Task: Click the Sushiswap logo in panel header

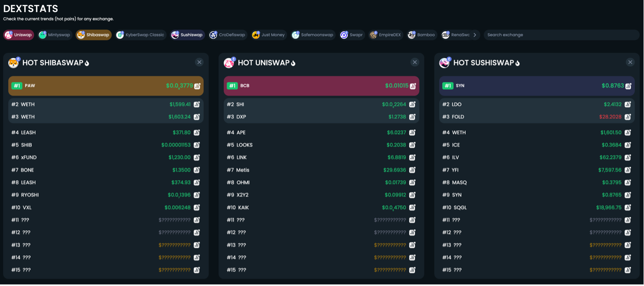Action: tap(445, 63)
